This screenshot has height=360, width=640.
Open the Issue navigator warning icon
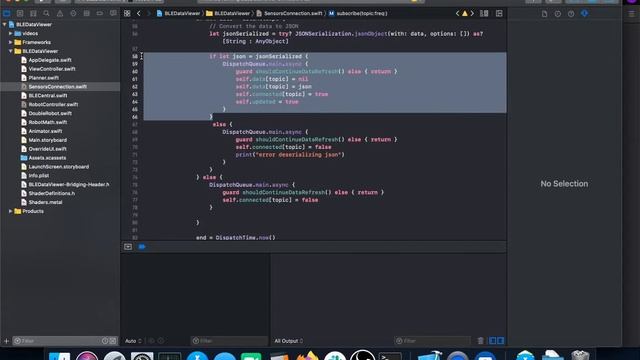pos(60,13)
